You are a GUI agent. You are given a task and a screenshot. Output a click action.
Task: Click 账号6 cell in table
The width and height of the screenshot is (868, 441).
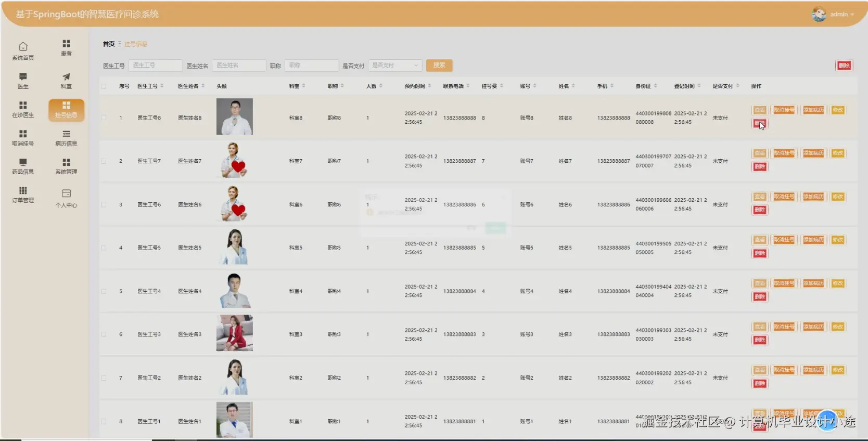pos(527,205)
